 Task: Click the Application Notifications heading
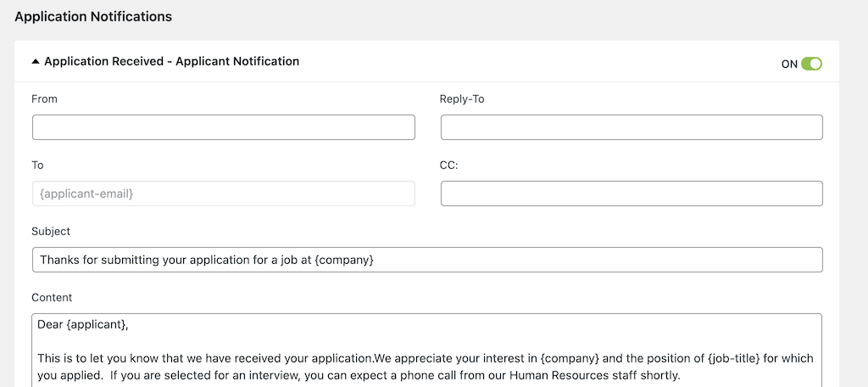tap(93, 17)
